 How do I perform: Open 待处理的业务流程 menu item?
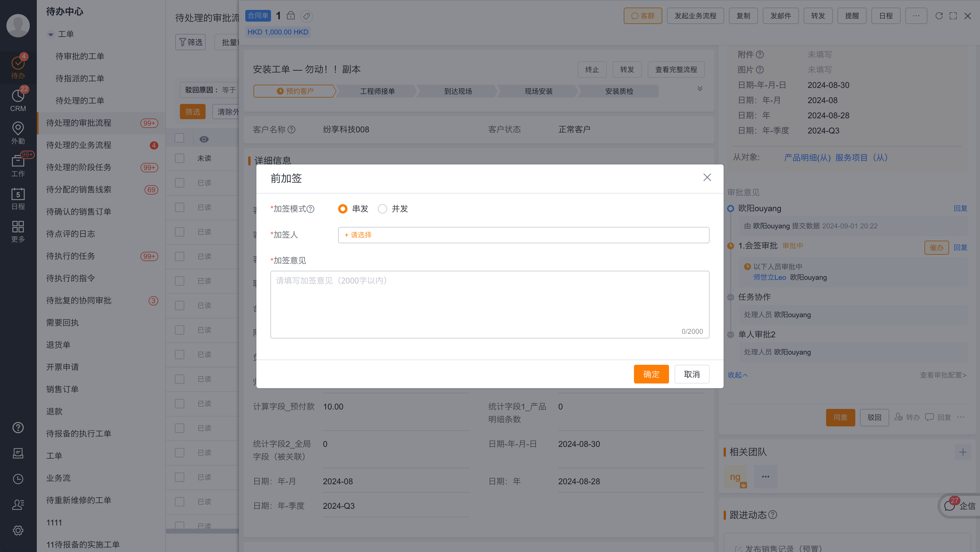[79, 145]
